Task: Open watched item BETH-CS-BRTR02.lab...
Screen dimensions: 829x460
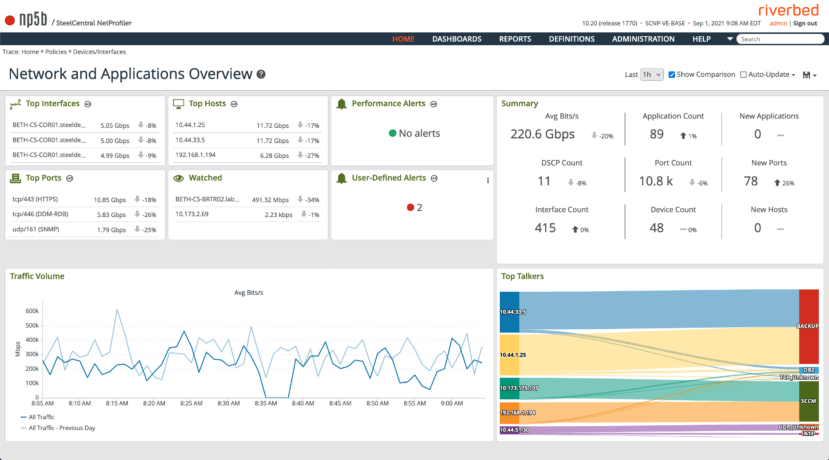Action: (207, 199)
